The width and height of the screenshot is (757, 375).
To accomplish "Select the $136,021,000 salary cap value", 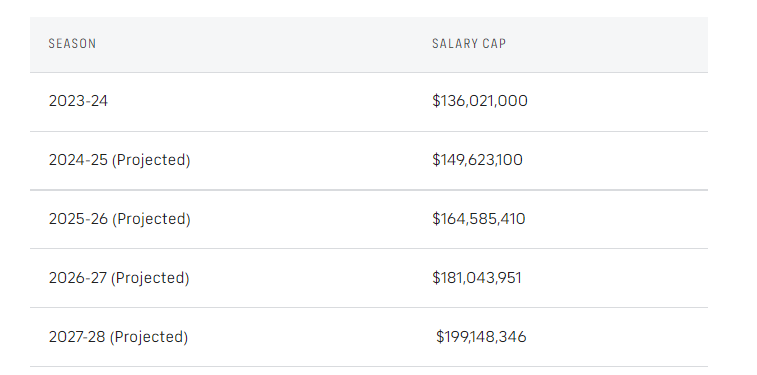I will tap(480, 101).
